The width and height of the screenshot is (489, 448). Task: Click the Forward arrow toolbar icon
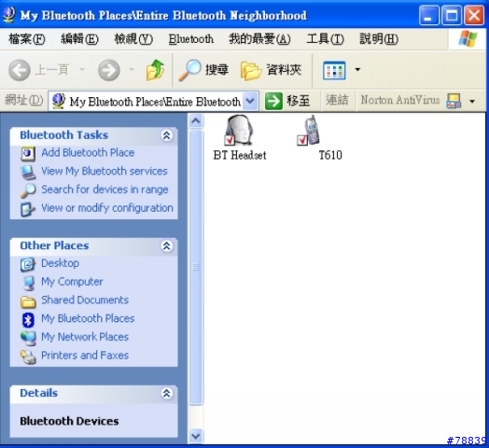109,70
